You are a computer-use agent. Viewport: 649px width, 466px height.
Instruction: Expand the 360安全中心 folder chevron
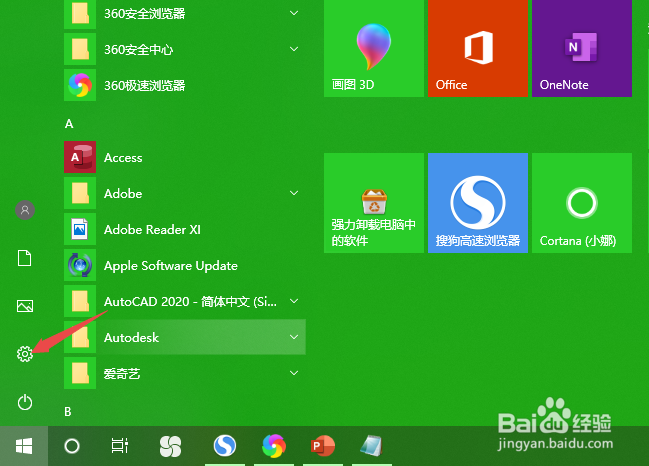pyautogui.click(x=294, y=49)
